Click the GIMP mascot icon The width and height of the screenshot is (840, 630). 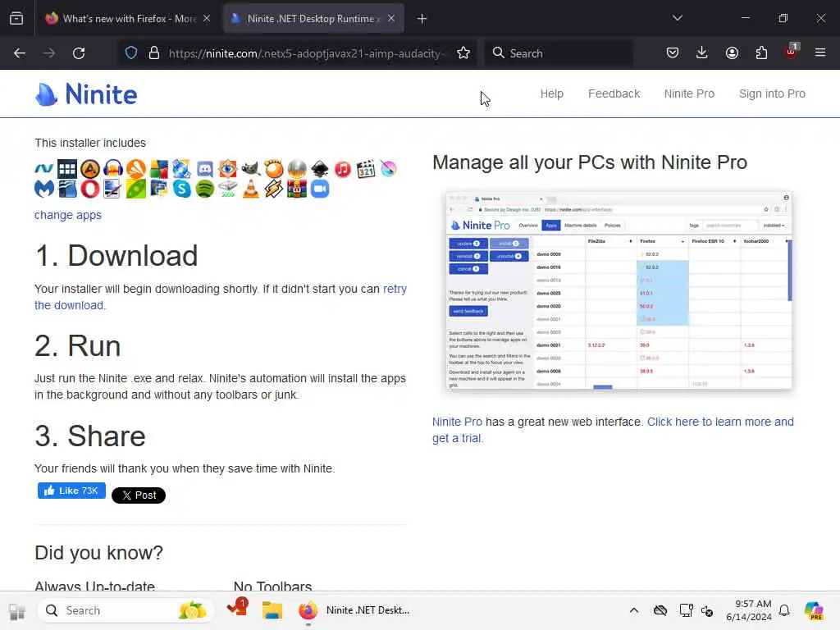click(251, 169)
